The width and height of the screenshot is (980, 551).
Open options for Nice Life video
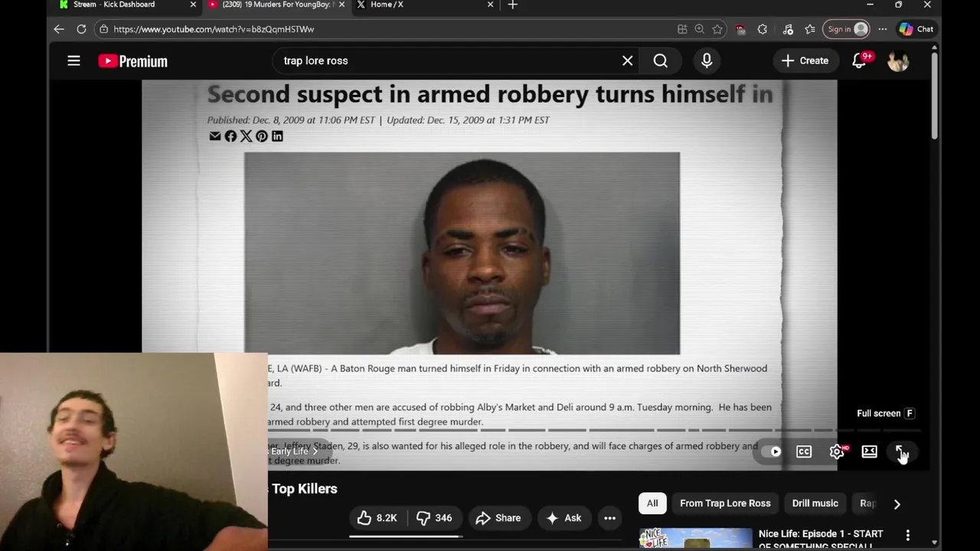coord(908,535)
